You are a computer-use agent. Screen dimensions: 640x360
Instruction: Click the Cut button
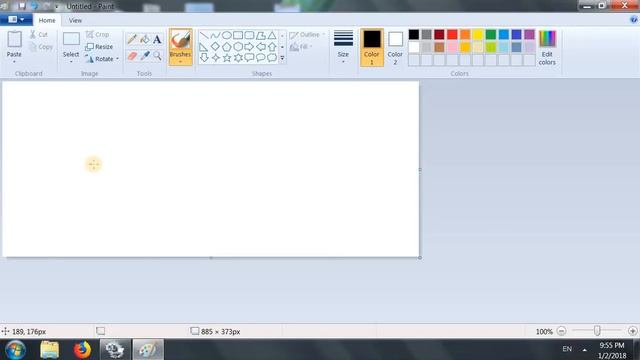39,35
